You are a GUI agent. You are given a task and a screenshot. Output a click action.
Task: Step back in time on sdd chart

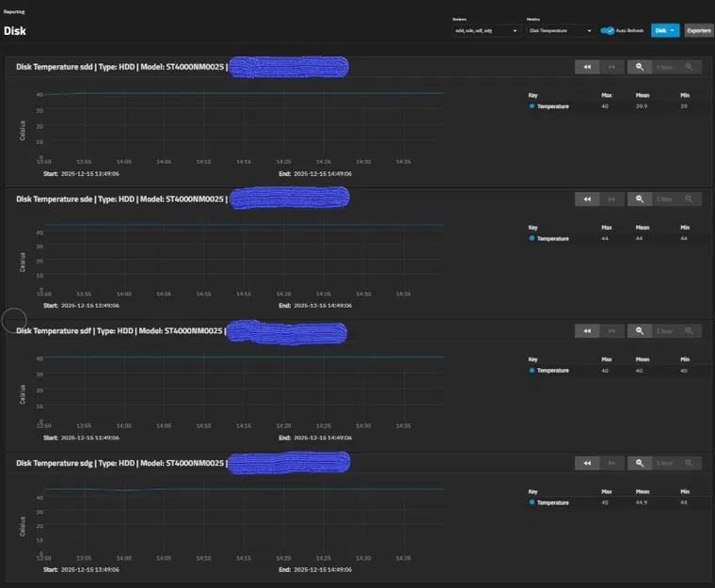[x=587, y=67]
